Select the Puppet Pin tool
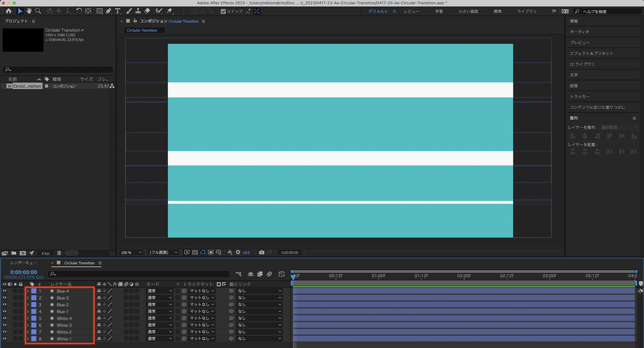This screenshot has height=348, width=644. tap(170, 11)
